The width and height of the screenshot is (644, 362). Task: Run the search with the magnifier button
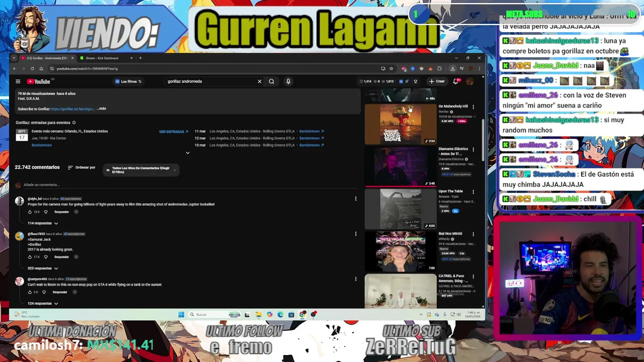click(x=271, y=81)
